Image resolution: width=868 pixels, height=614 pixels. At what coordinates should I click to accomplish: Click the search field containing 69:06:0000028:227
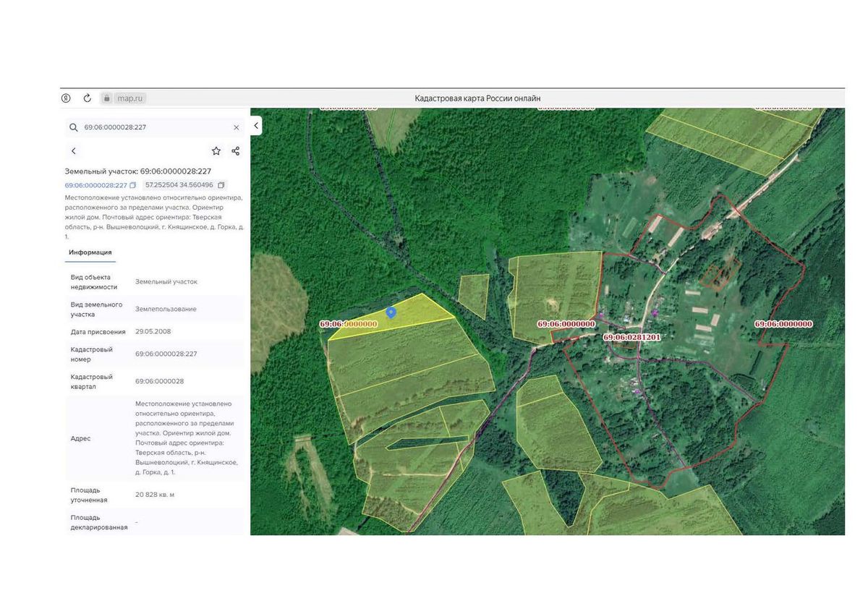pos(155,127)
